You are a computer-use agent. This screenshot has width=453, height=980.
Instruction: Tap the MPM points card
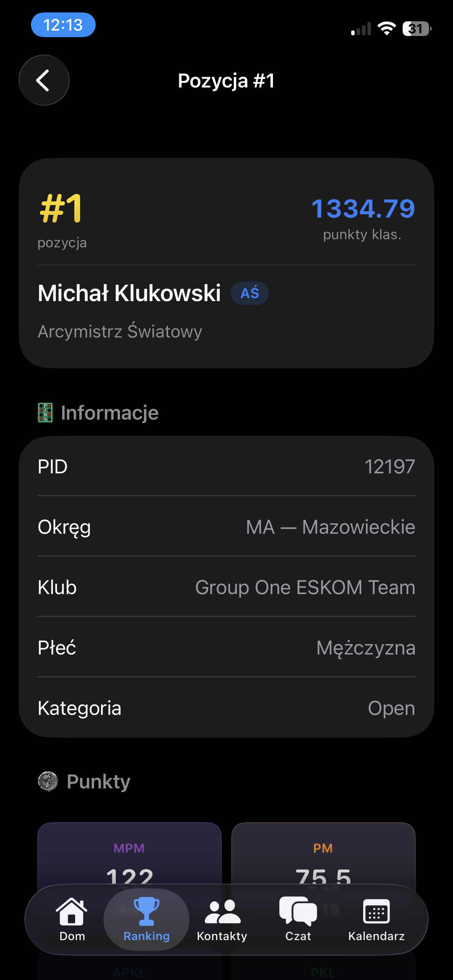(129, 855)
